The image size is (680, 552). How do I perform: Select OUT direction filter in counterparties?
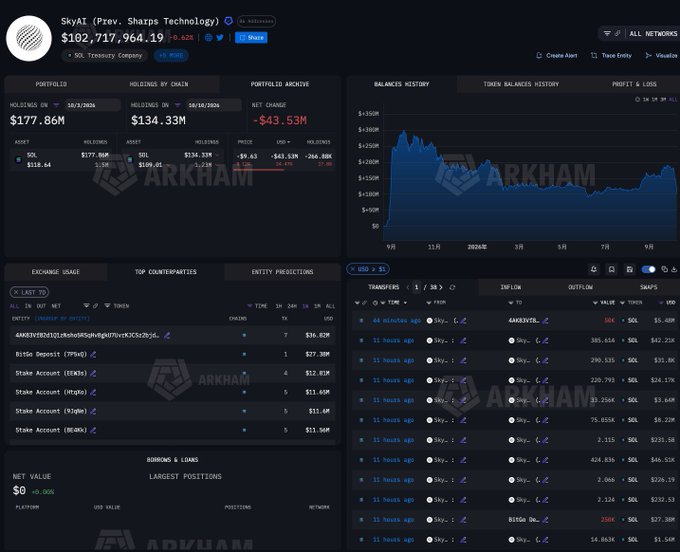pyautogui.click(x=41, y=306)
